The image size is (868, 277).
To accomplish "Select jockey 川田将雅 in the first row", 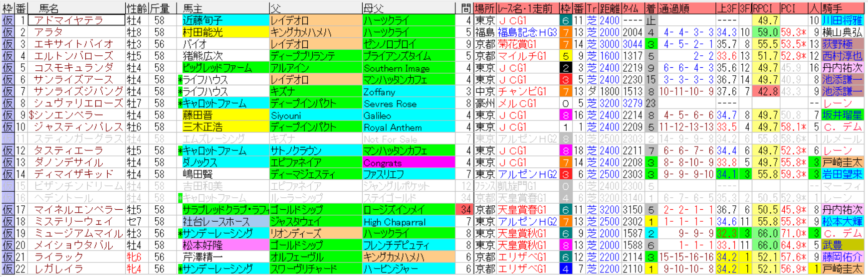I will 842,20.
